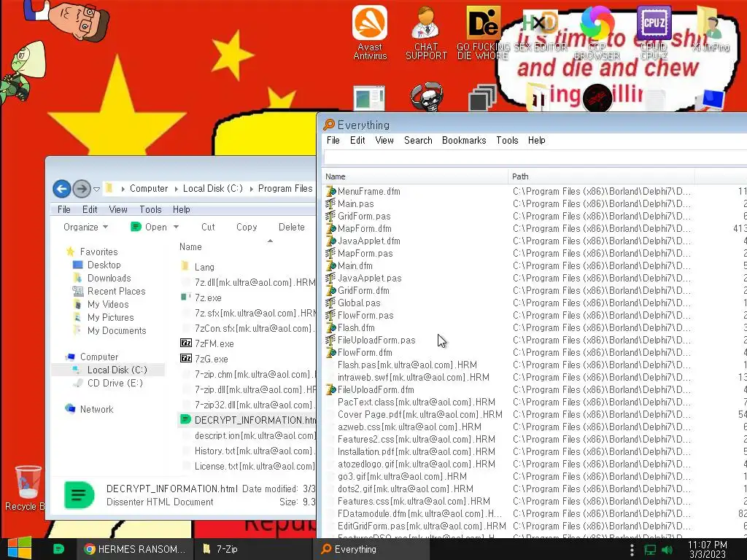
Task: Click the Everything search input field
Action: pos(535,157)
